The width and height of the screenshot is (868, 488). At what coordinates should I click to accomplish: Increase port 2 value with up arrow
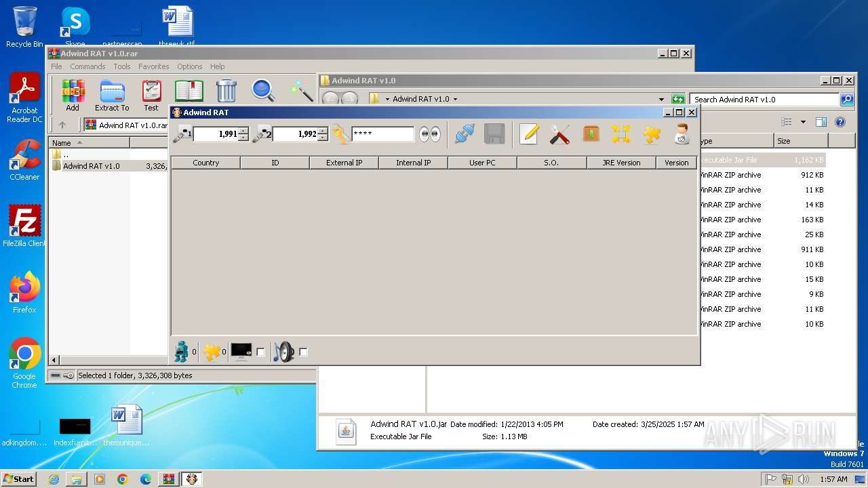(x=323, y=130)
